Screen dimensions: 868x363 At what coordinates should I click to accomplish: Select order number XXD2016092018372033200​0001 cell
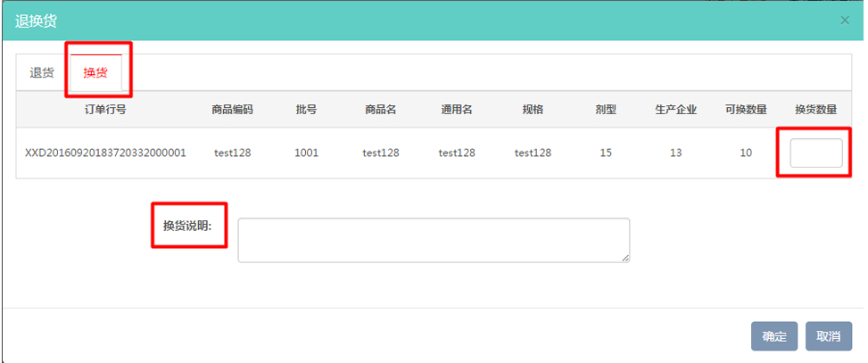[x=105, y=153]
